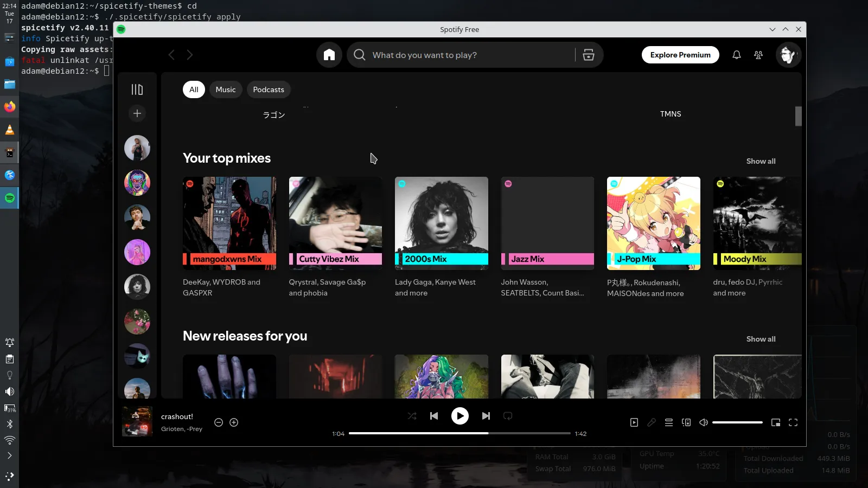Click Explore Premium button
868x488 pixels.
tap(680, 55)
